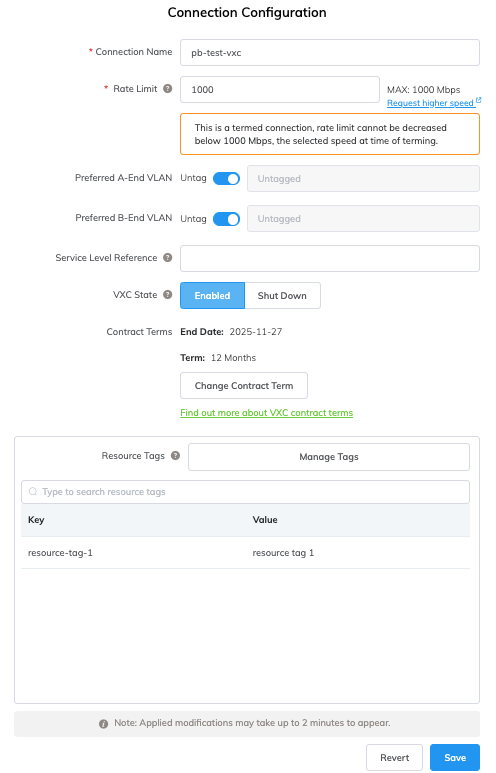
Task: Click the search magnifier icon in tags field
Action: tap(33, 492)
